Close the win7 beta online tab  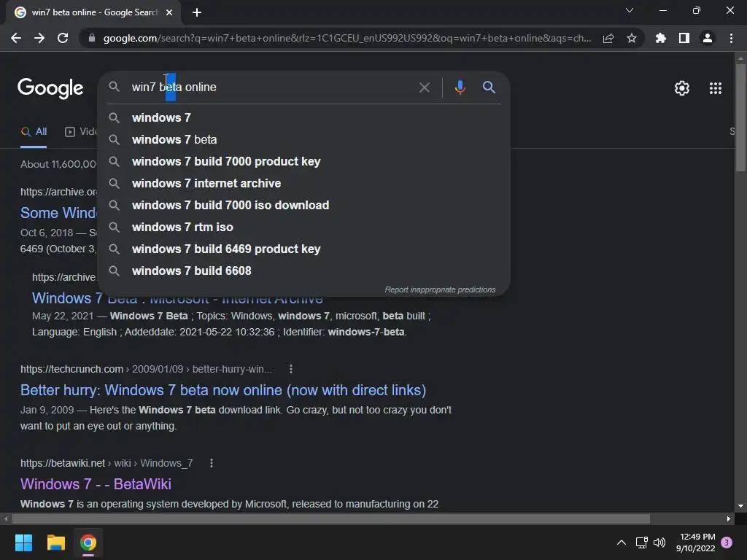click(x=169, y=12)
